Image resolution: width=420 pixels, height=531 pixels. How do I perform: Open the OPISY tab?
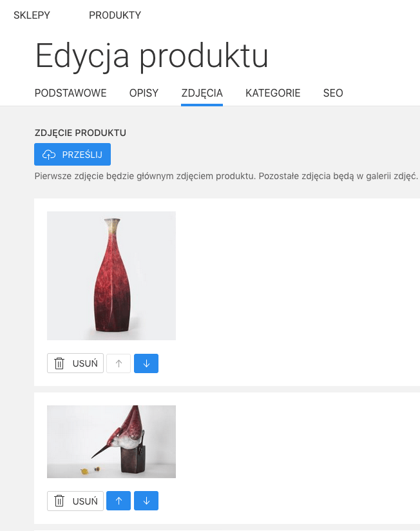coord(143,93)
